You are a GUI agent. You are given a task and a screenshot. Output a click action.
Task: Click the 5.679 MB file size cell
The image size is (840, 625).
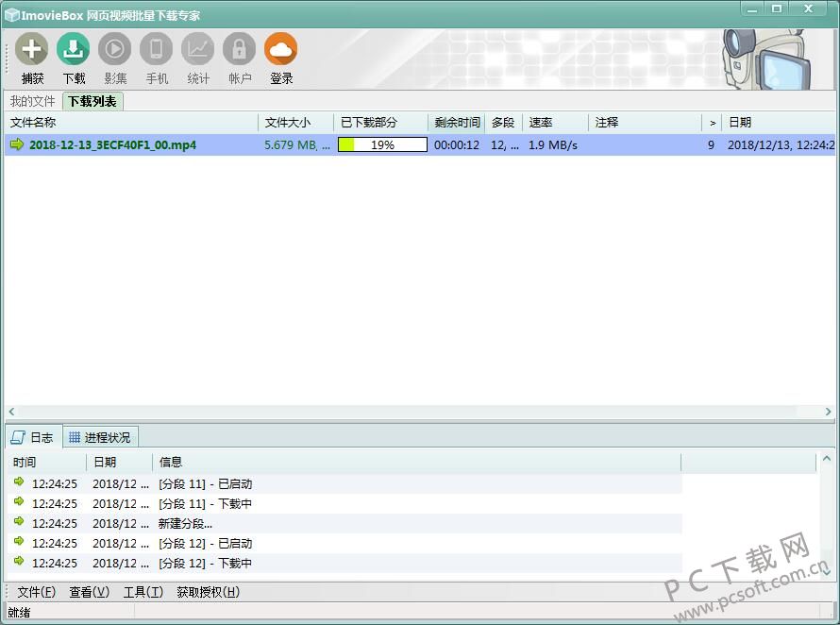[296, 144]
